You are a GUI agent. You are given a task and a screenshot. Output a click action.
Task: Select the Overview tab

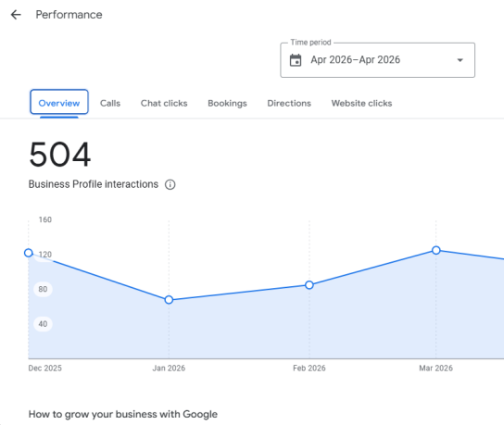tap(59, 103)
